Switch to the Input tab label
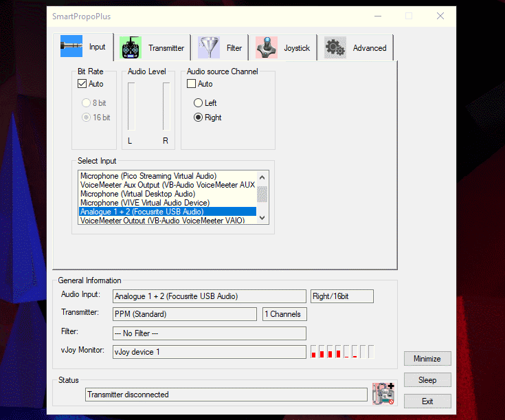 97,47
